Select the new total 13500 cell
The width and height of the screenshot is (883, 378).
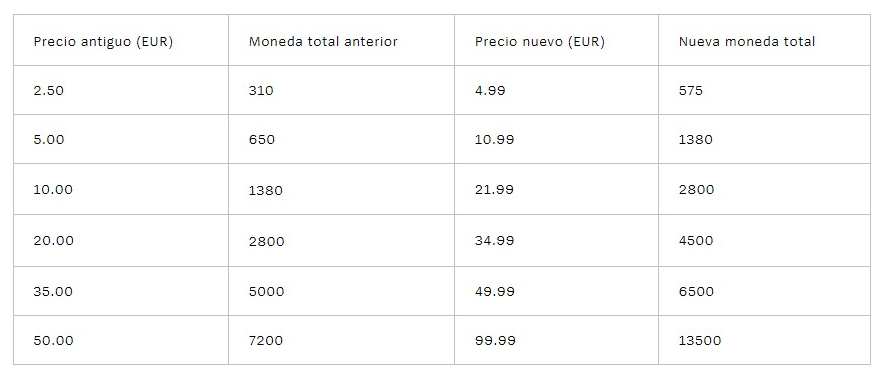[764, 340]
